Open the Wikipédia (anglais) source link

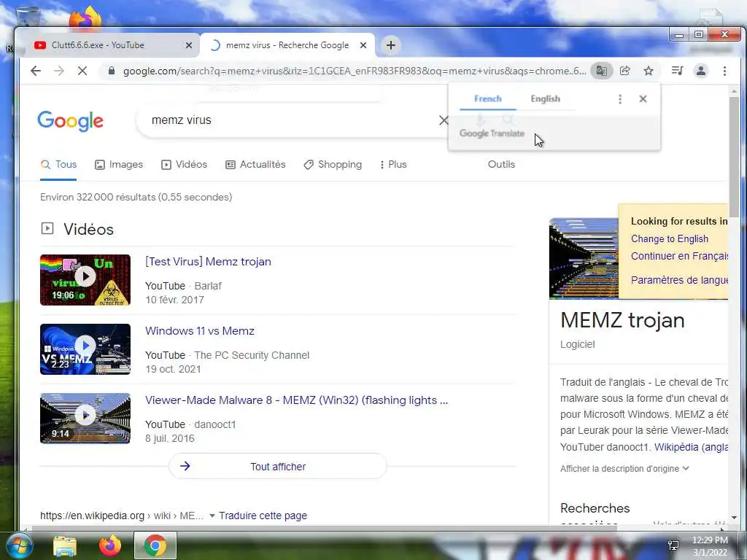click(x=692, y=447)
